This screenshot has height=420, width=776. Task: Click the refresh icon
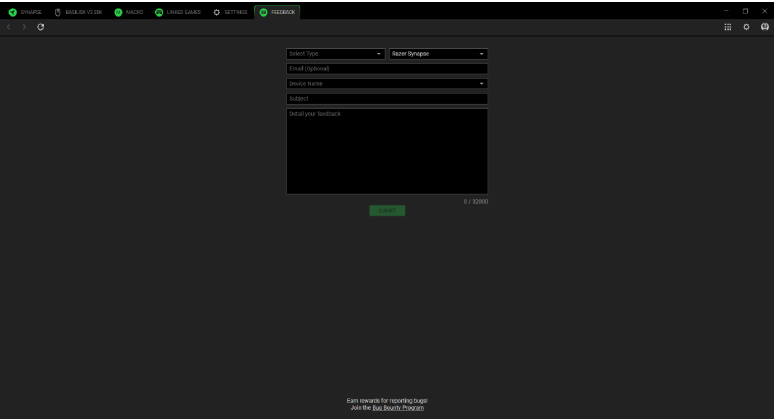[x=41, y=27]
